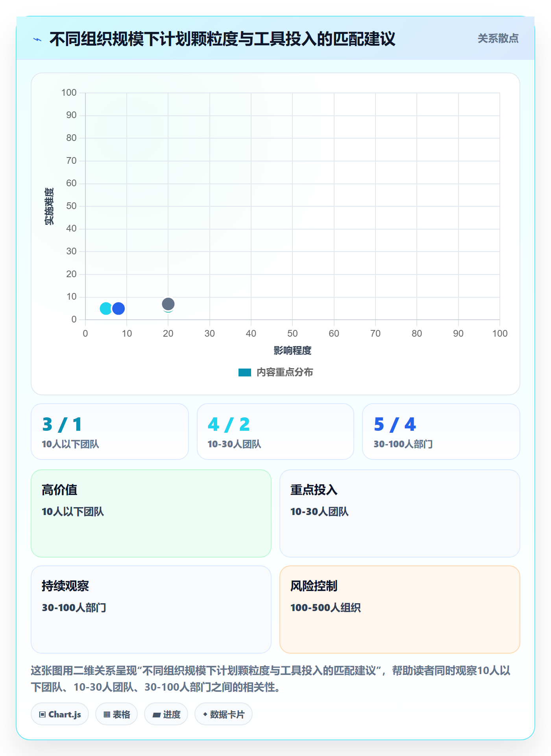Click the 3 / 1 stat value
The image size is (551, 756).
[x=62, y=424]
